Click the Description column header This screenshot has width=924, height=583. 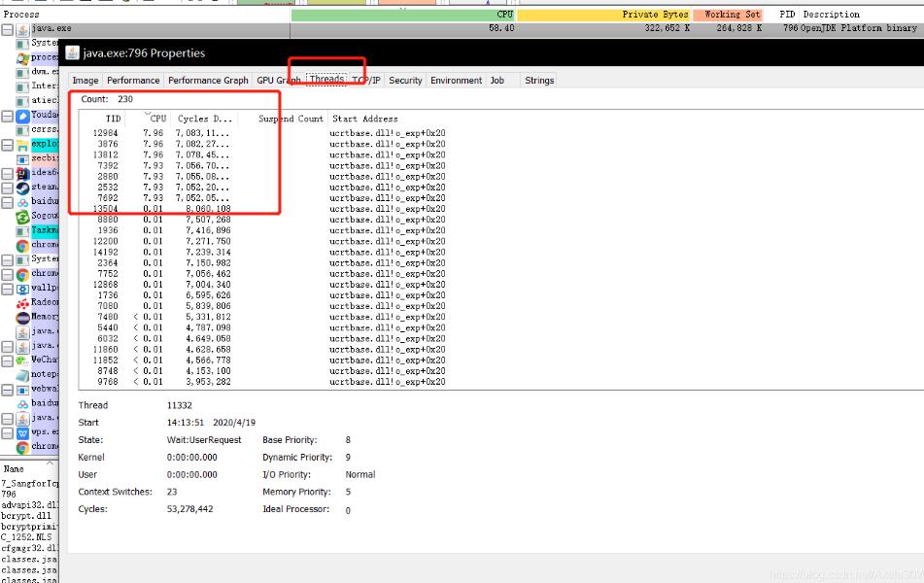[831, 15]
